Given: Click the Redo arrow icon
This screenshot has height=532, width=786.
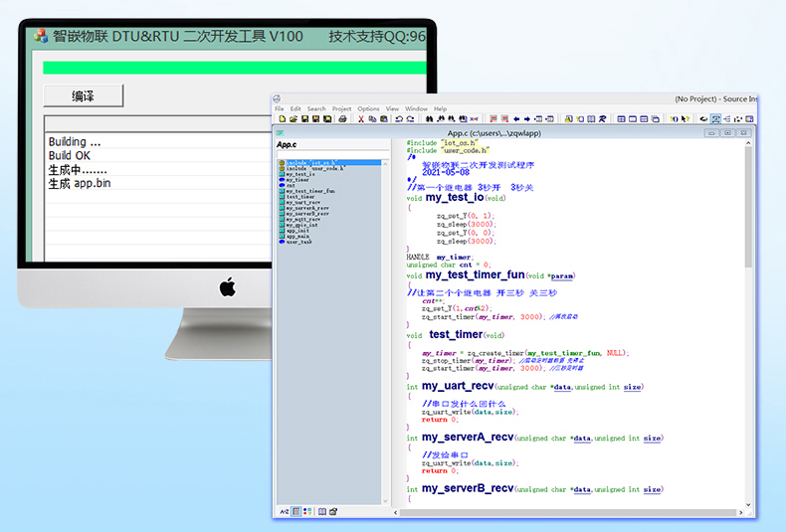Looking at the screenshot, I should tap(410, 119).
